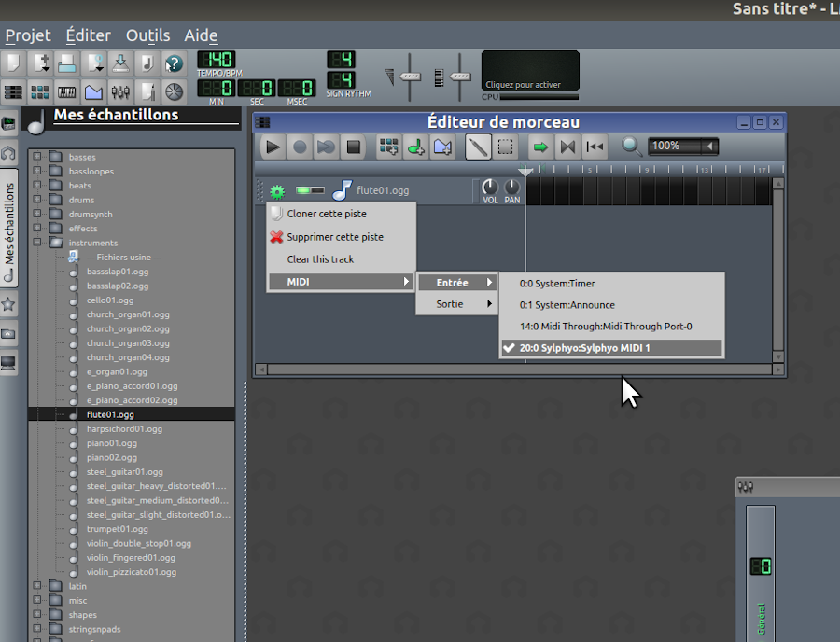
Task: Export the project via the export icon
Action: point(119,62)
